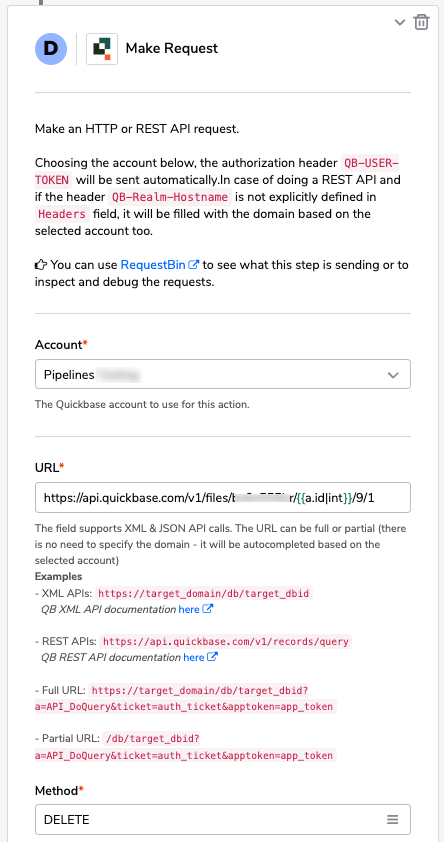
Task: Click the blue D step badge
Action: [51, 49]
